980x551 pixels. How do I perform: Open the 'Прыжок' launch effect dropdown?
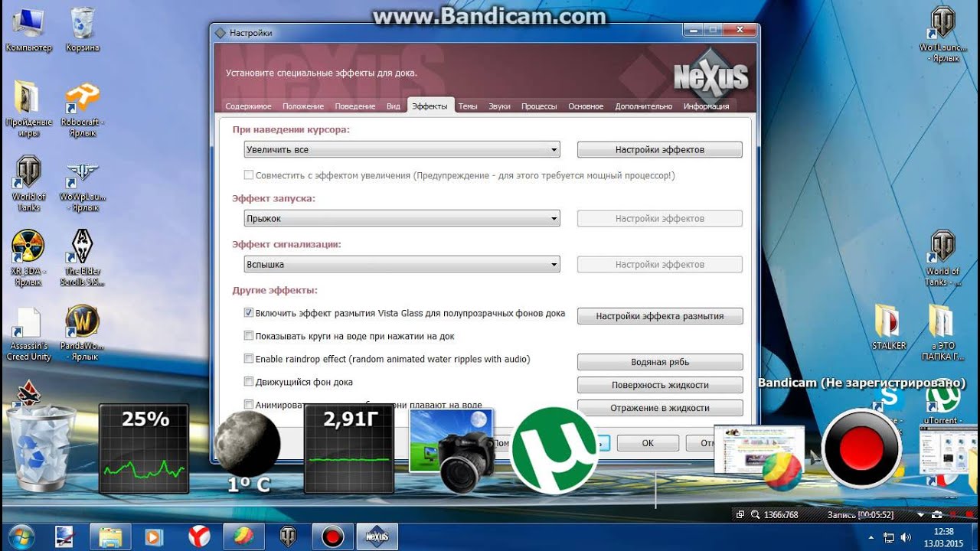[x=402, y=219]
